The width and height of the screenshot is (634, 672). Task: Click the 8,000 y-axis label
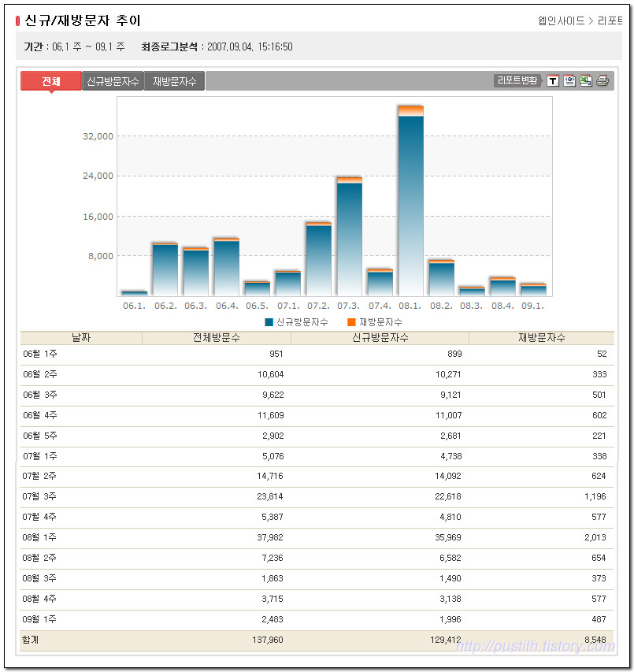point(101,256)
